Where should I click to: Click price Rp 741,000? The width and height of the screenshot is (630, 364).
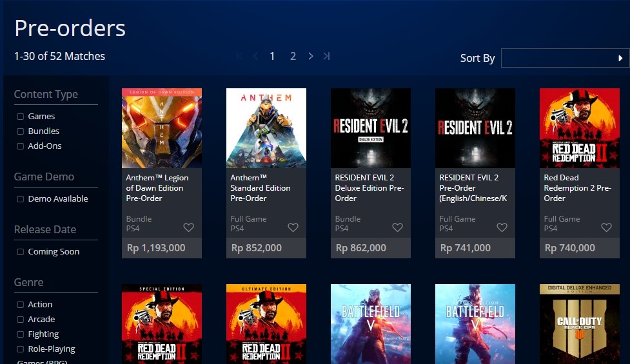tap(466, 248)
